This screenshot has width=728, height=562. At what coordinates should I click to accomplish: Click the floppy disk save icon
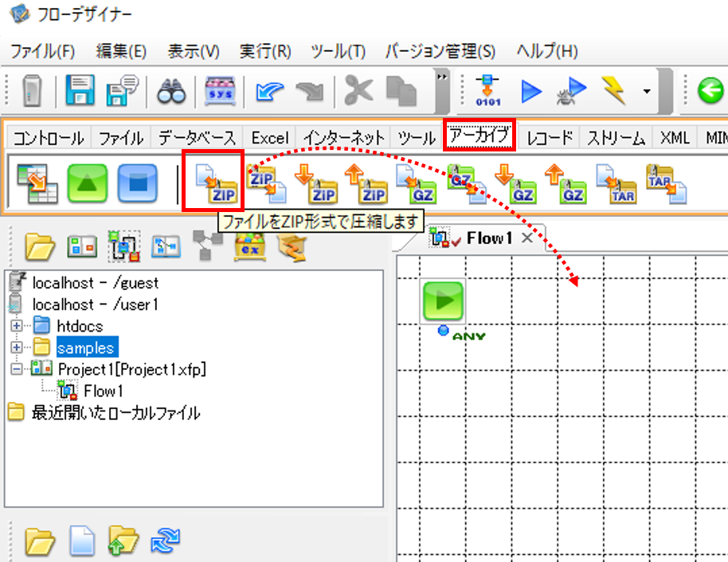click(x=80, y=90)
